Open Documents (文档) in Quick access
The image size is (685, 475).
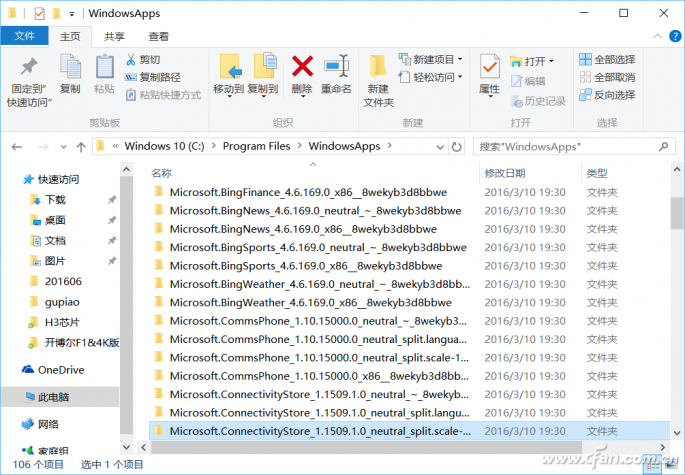[x=48, y=240]
